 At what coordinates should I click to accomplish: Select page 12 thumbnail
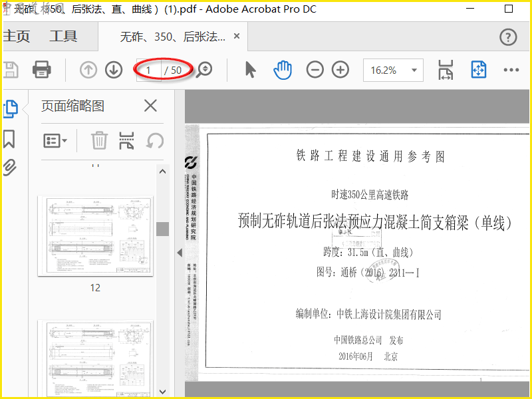click(x=95, y=236)
